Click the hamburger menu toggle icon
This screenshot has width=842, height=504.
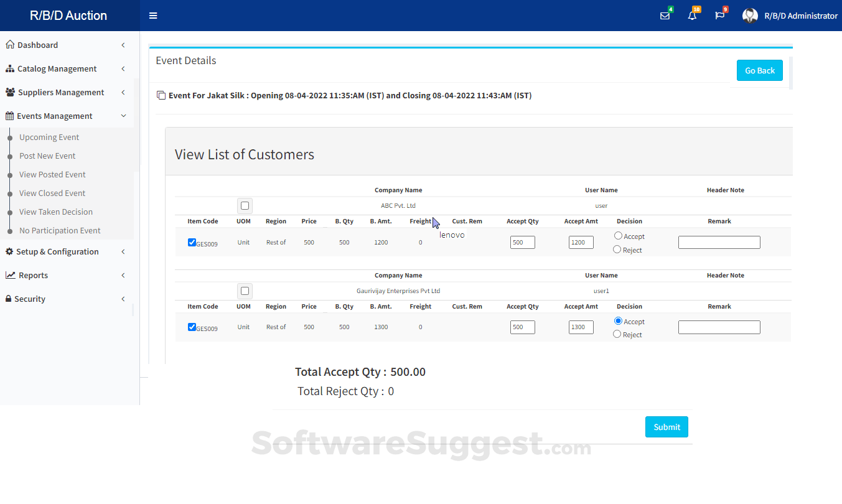153,16
